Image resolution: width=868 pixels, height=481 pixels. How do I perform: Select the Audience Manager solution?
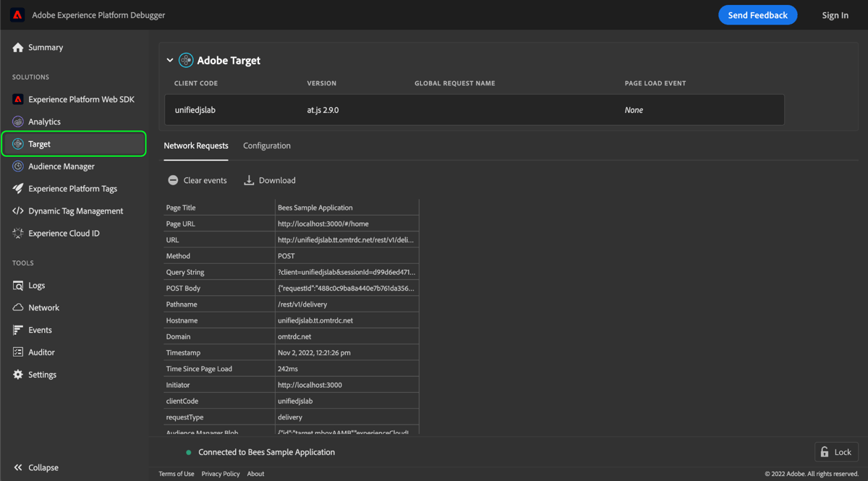click(x=65, y=166)
